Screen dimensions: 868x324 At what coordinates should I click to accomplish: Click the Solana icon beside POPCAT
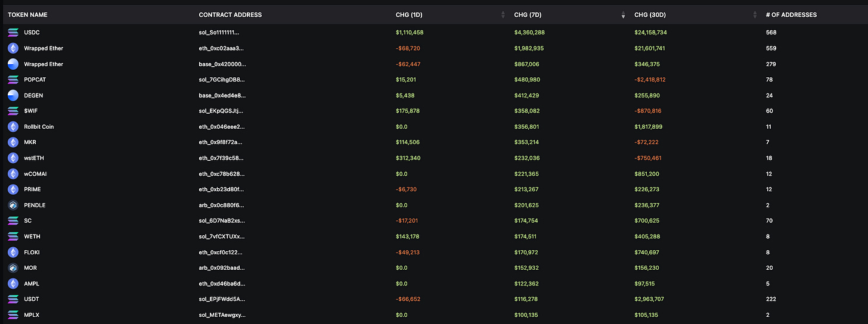(x=13, y=79)
